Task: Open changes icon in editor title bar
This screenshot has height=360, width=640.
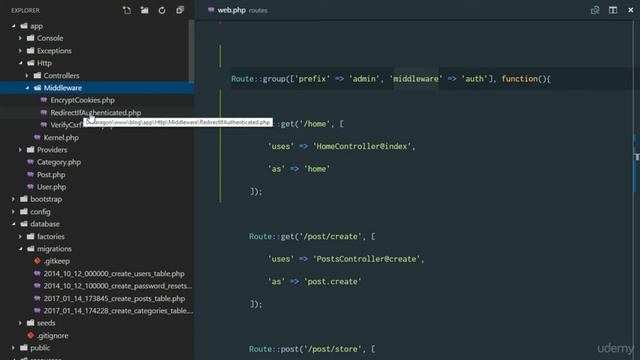Action: [x=595, y=10]
